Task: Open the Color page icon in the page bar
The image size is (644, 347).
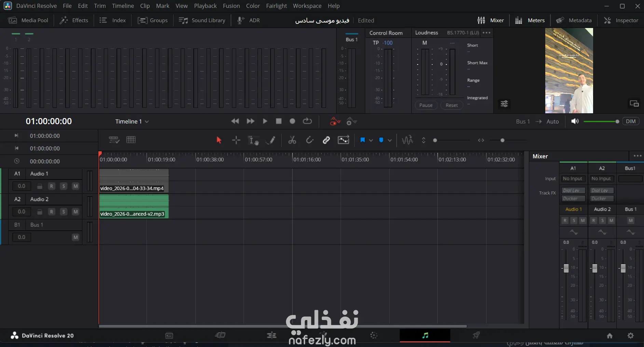Action: pos(374,336)
